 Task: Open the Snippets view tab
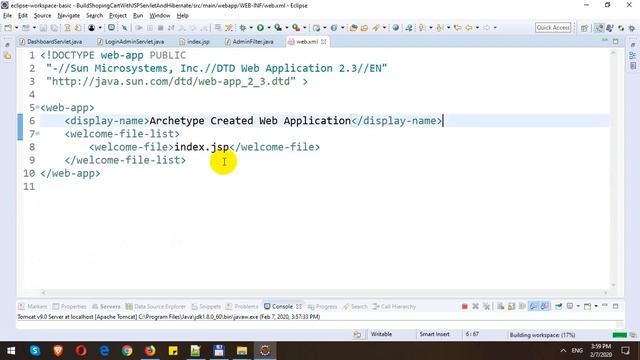click(x=206, y=307)
